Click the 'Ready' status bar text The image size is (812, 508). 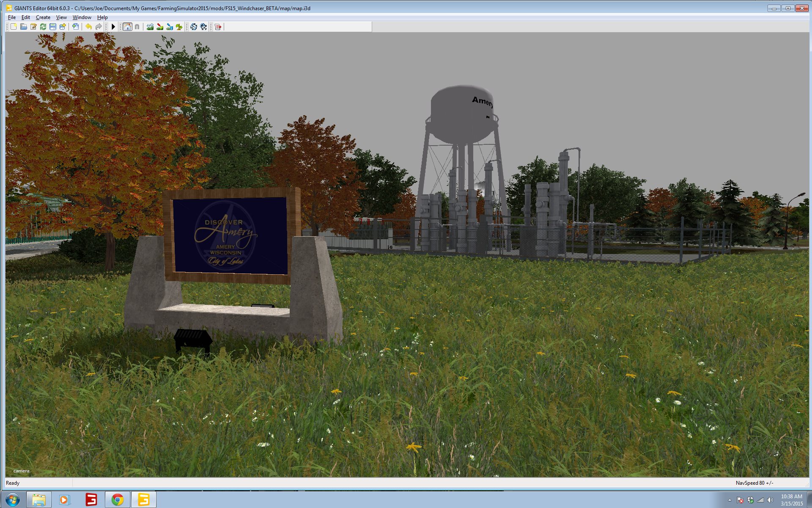pyautogui.click(x=13, y=483)
